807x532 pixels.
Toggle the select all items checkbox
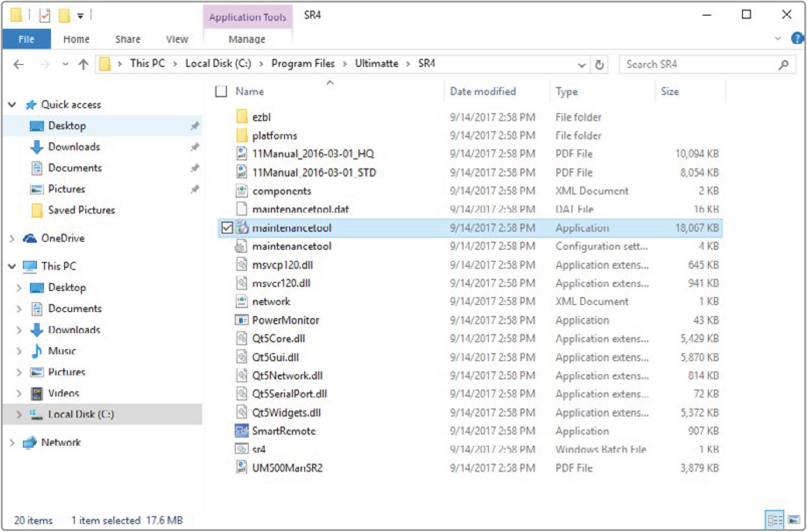click(x=221, y=92)
